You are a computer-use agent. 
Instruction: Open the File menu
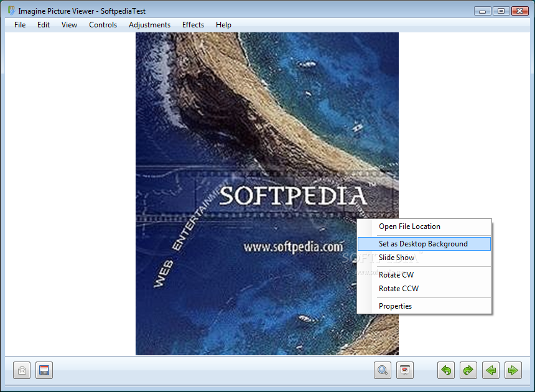(20, 25)
